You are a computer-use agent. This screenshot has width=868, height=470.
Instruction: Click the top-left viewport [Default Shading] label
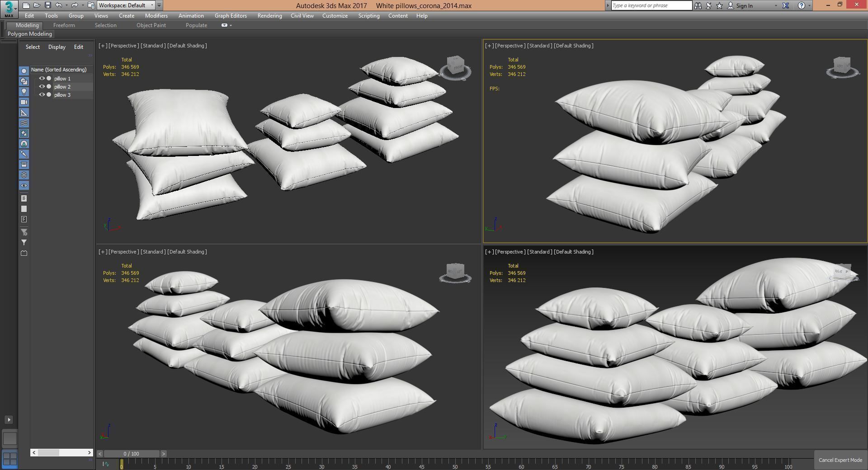click(x=187, y=46)
